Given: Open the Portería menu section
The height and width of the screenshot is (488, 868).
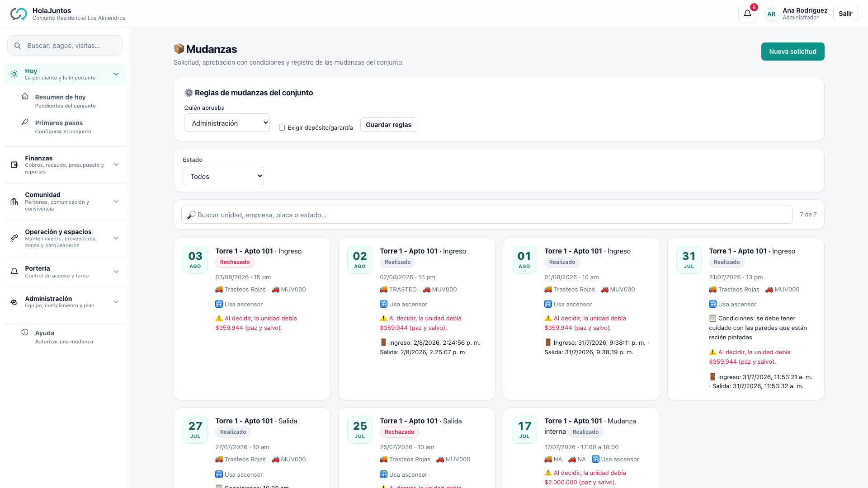Looking at the screenshot, I should click(65, 272).
